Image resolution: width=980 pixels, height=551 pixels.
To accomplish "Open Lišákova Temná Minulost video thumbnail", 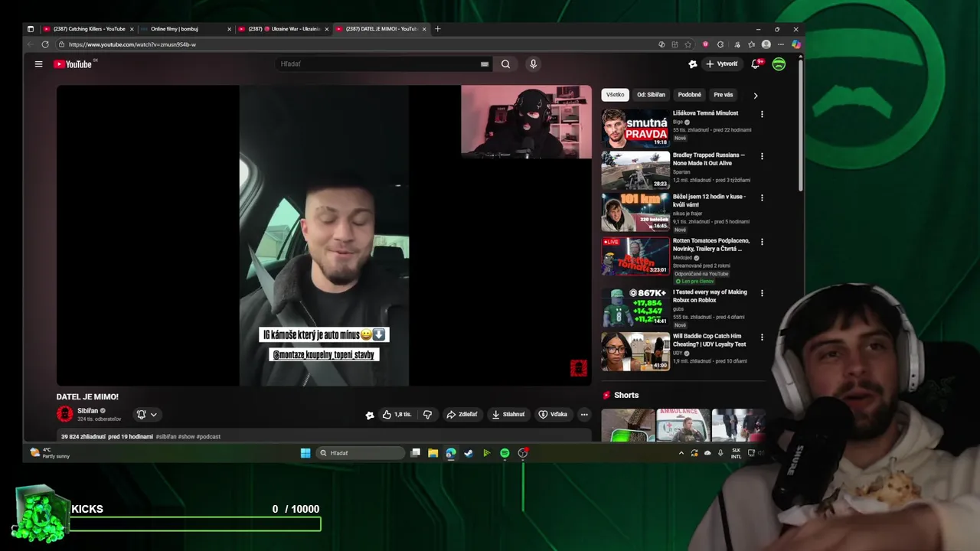I will [x=635, y=129].
